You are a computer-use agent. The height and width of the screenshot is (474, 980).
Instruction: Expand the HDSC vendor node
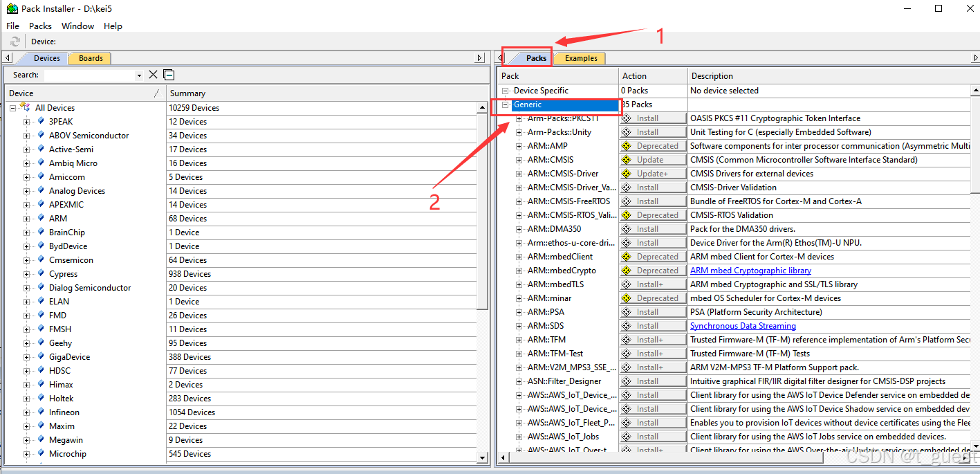click(26, 370)
